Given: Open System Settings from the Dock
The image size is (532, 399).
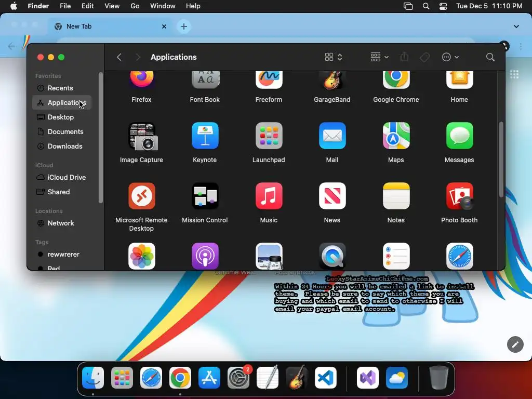Looking at the screenshot, I should click(238, 378).
